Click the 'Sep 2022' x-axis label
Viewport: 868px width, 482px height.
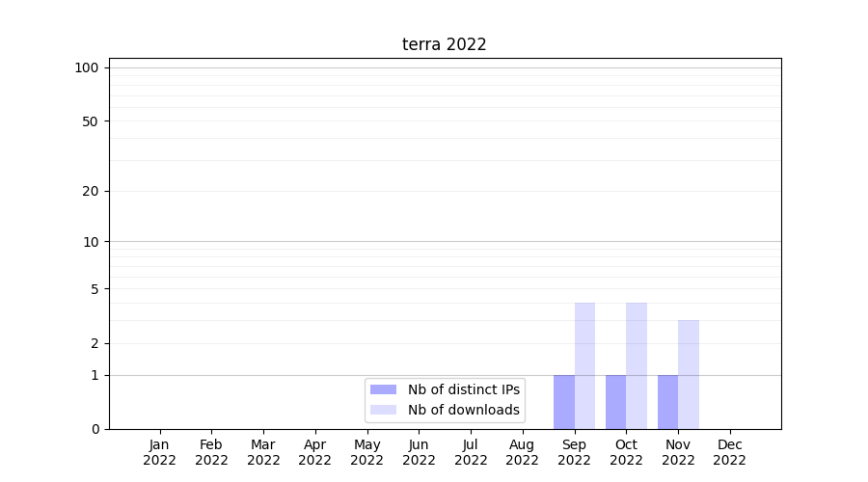click(x=574, y=452)
